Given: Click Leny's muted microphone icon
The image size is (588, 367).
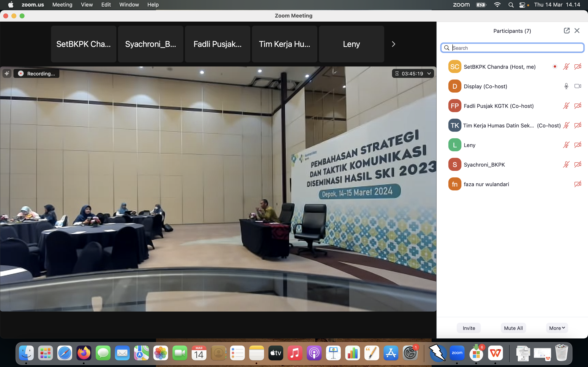Looking at the screenshot, I should (x=566, y=145).
